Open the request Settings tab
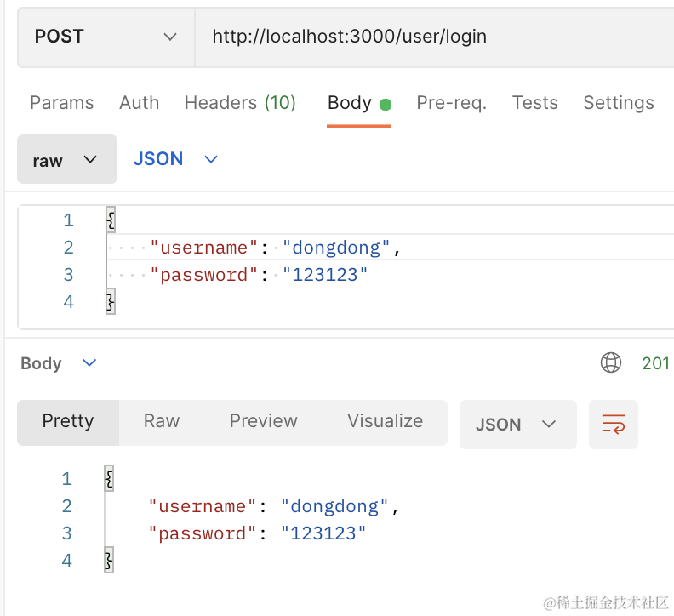 tap(618, 103)
